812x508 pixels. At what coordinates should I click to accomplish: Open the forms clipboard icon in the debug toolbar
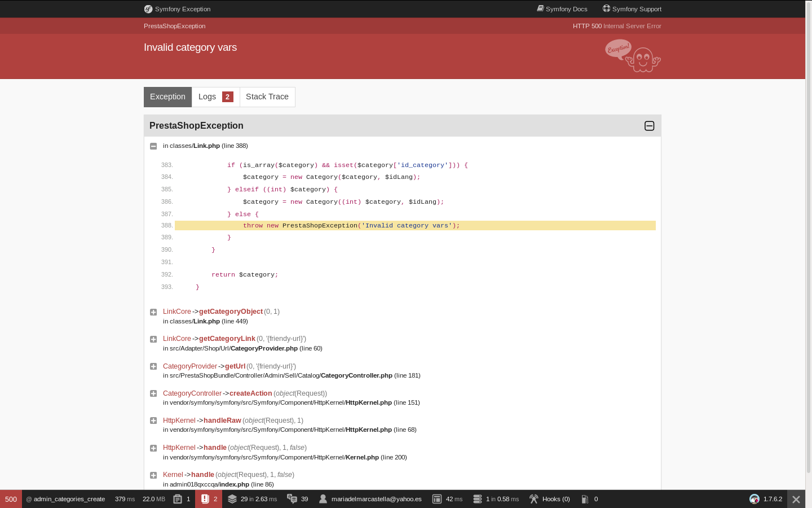178,499
